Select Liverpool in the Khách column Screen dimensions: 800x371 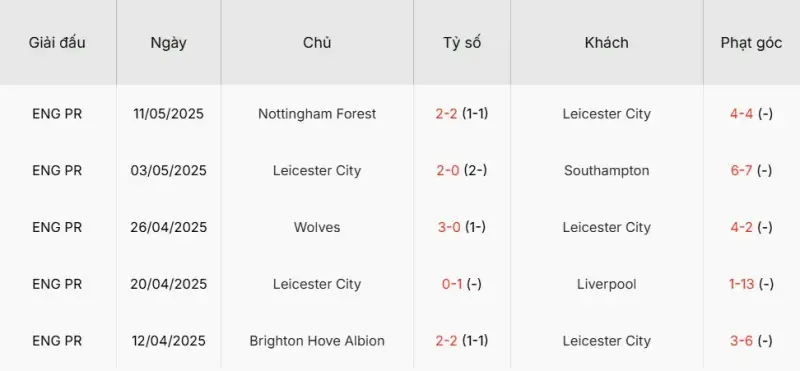click(x=607, y=284)
